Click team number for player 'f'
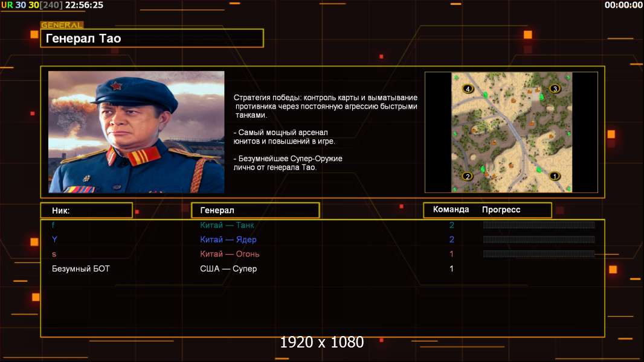Screen dimensions: 644x362 click(451, 225)
